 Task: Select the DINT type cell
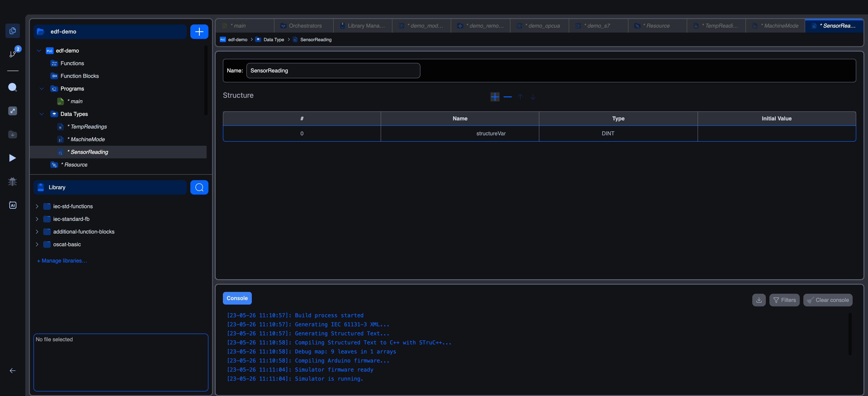pos(618,134)
